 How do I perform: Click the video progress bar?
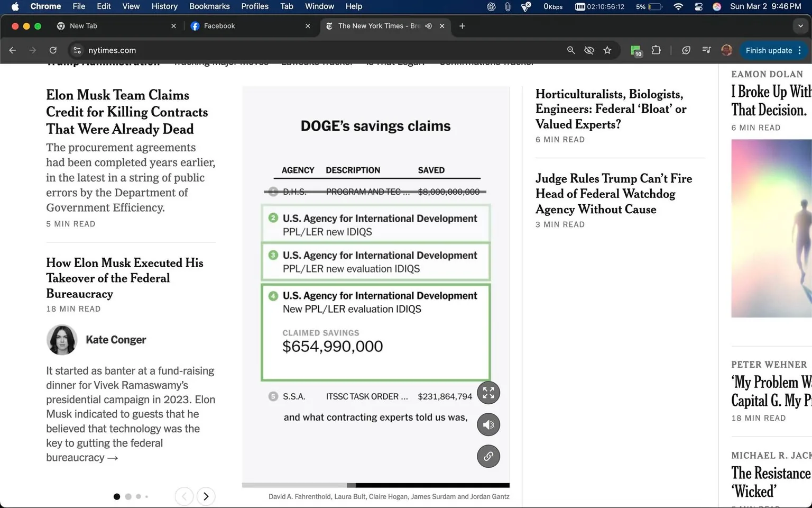pyautogui.click(x=375, y=485)
